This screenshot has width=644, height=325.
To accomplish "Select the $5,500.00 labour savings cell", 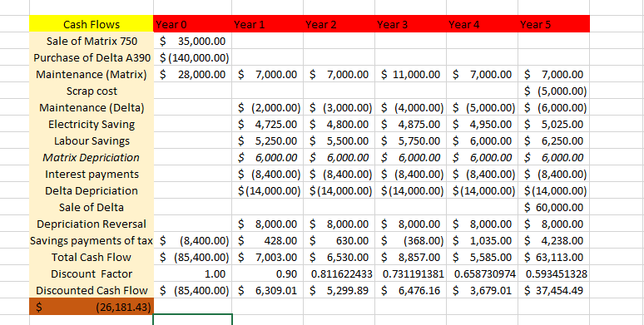I will [339, 140].
